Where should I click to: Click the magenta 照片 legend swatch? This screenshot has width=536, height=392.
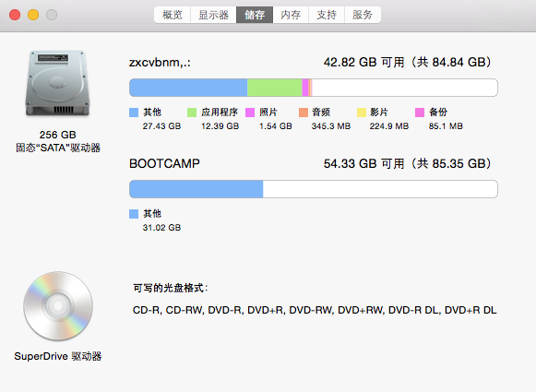(x=250, y=113)
